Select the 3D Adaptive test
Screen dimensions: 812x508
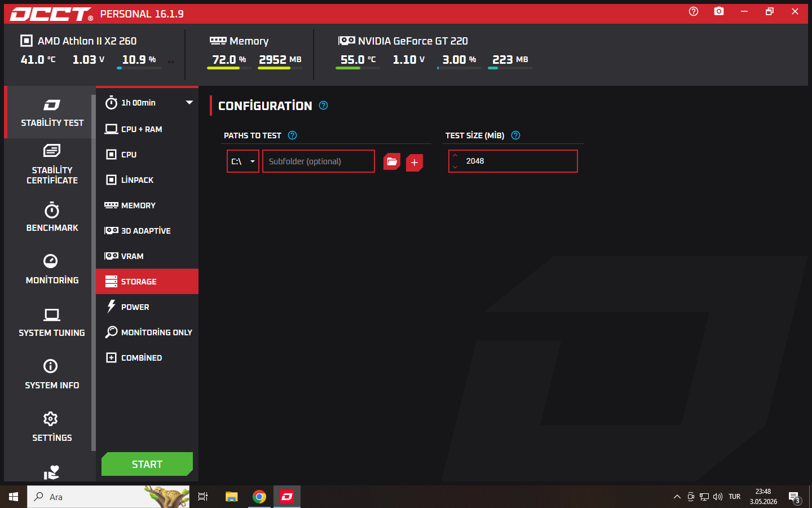coord(147,231)
